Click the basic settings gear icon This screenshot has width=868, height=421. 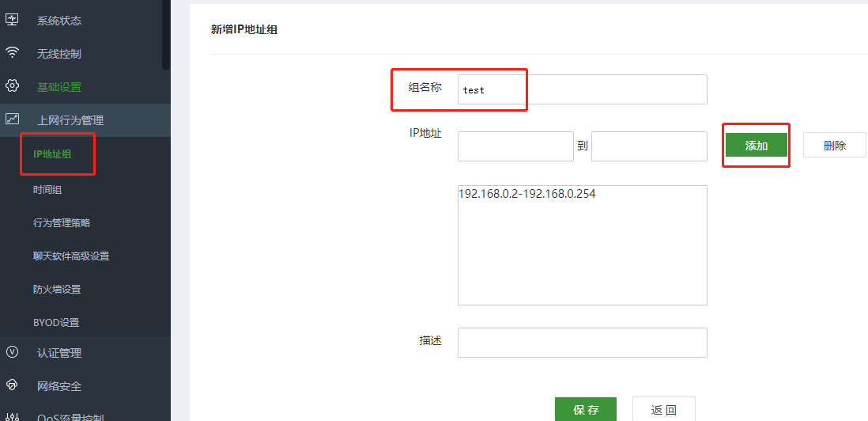pos(12,85)
